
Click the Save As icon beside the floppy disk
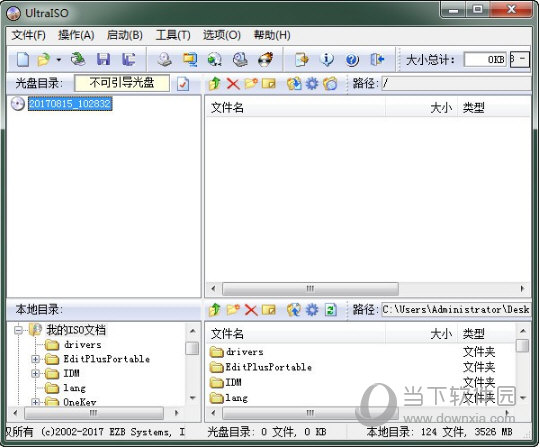pyautogui.click(x=128, y=60)
